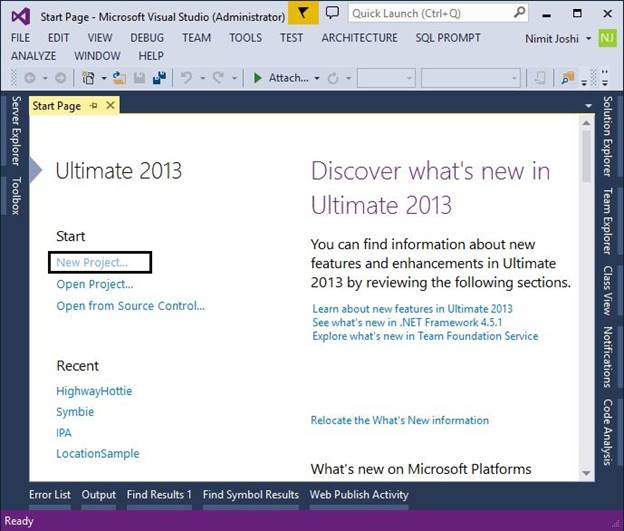Screen dimensions: 624x531
Task: Click See what's new in .NET Framework 4.5.1
Action: click(x=407, y=322)
